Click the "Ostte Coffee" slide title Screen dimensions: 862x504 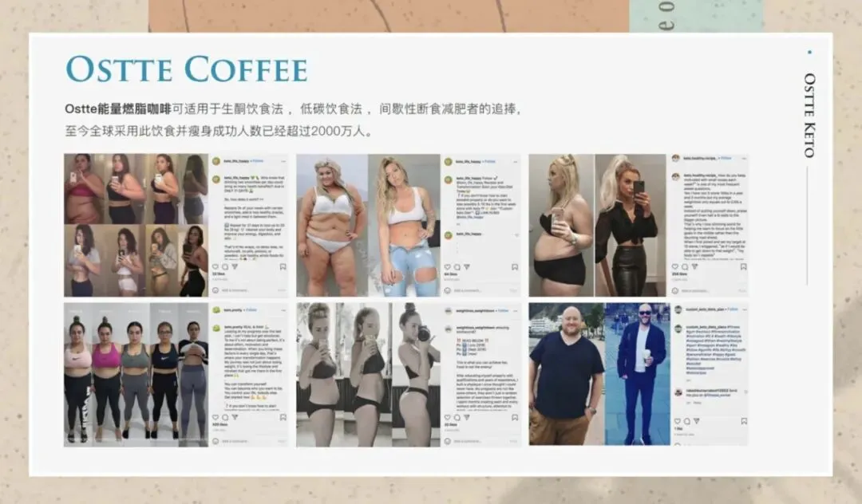186,69
